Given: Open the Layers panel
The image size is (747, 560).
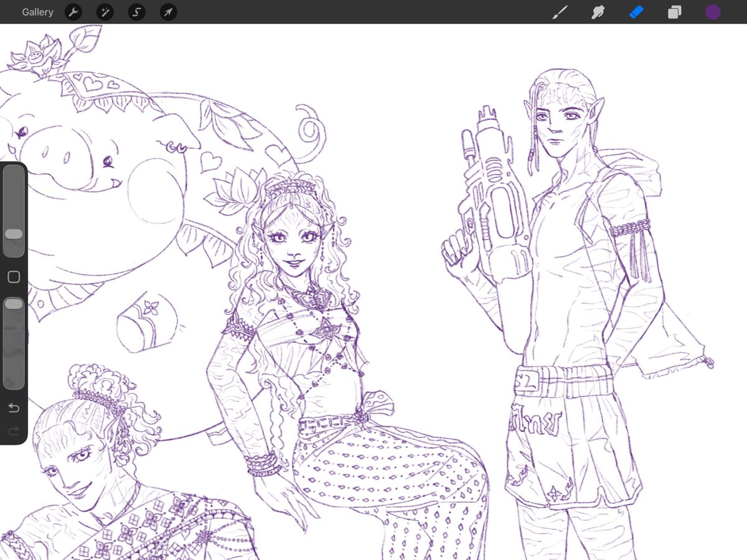Looking at the screenshot, I should (x=674, y=12).
